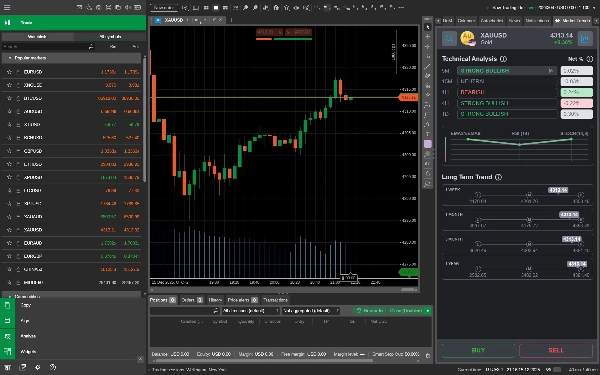Click the Close (Disabled) button
Image resolution: width=600 pixels, height=375 pixels.
pos(406,311)
